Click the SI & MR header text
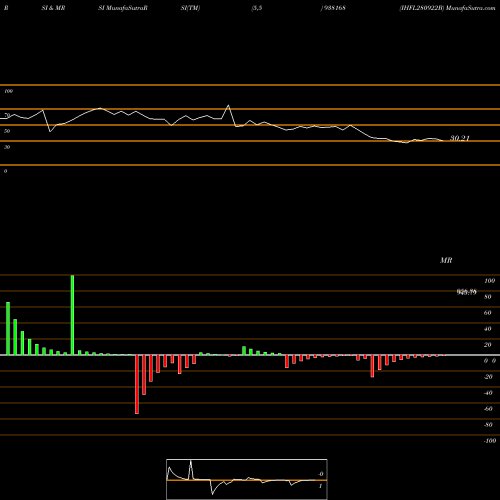 53,8
